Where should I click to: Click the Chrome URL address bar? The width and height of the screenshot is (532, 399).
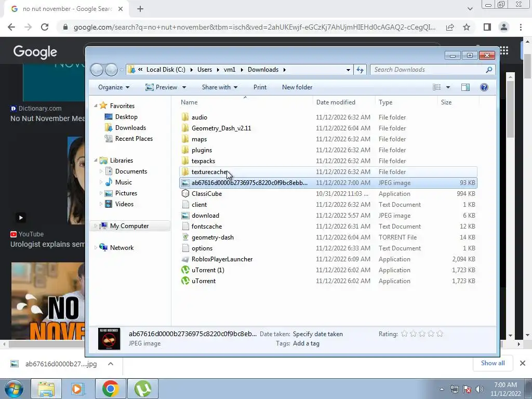coord(255,27)
